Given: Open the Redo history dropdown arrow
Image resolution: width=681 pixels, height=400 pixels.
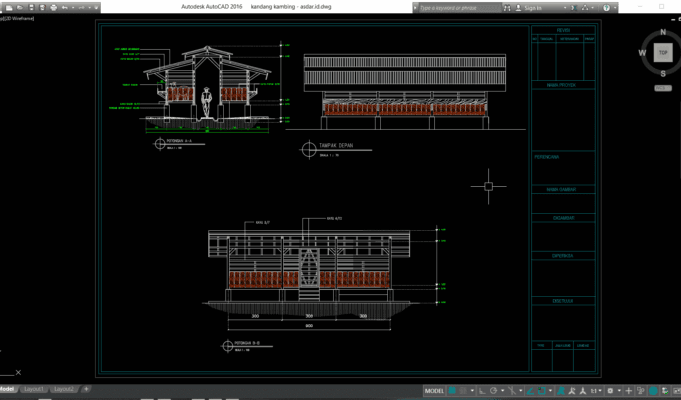Looking at the screenshot, I should point(89,8).
